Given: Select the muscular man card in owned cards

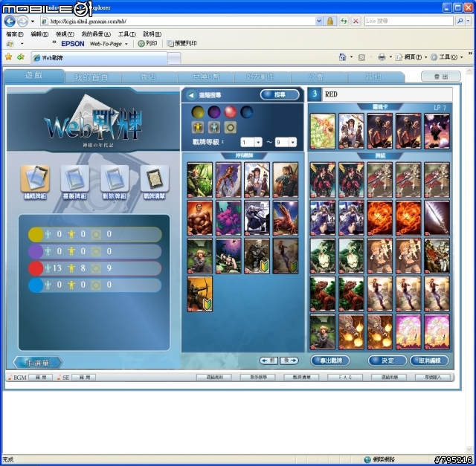Looking at the screenshot, I should (200, 218).
